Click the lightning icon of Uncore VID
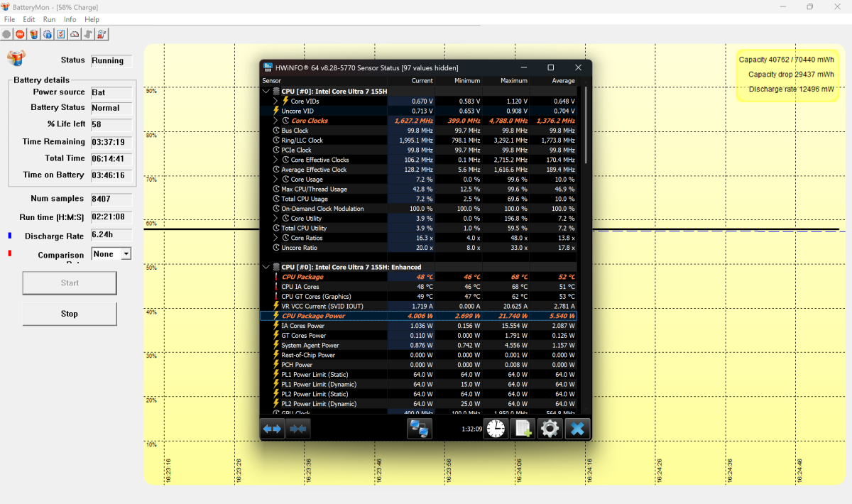The image size is (852, 504). pyautogui.click(x=277, y=111)
